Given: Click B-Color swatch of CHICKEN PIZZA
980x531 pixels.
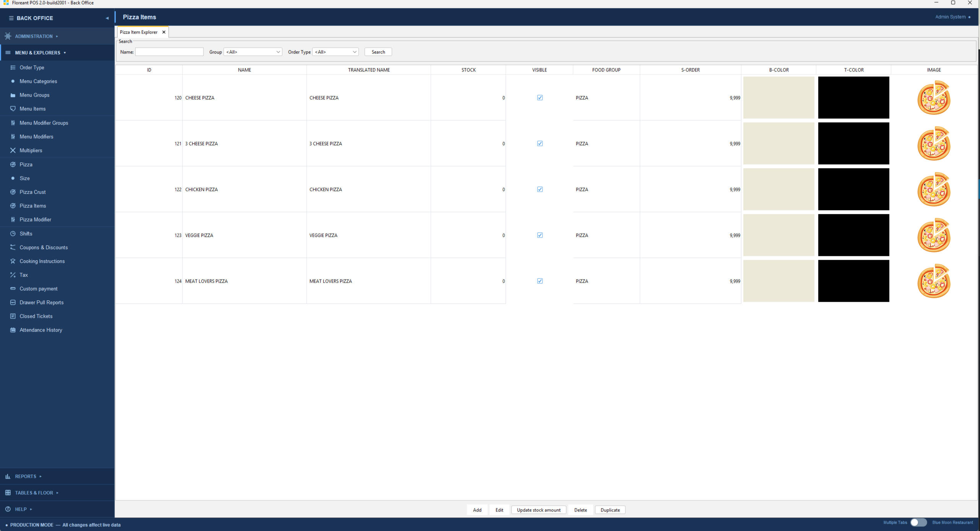Looking at the screenshot, I should [778, 189].
